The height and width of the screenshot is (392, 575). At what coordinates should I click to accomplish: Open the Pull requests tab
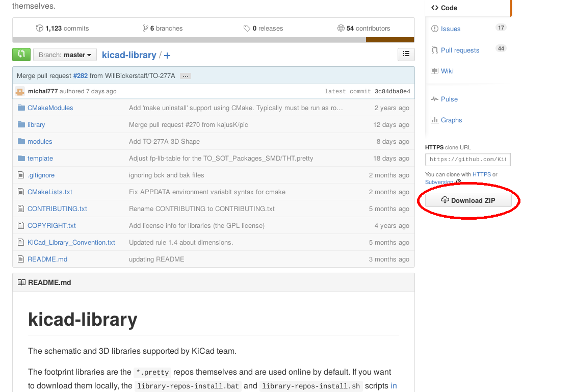click(x=460, y=50)
